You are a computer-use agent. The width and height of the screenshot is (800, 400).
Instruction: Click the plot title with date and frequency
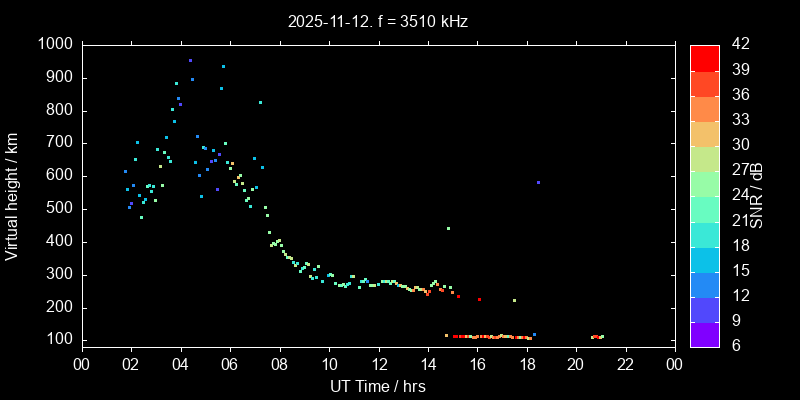tap(378, 20)
